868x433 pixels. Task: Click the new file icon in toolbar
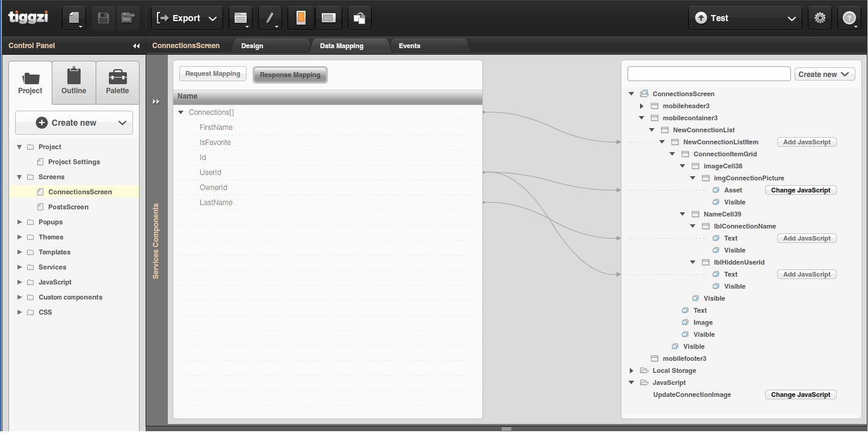[74, 18]
